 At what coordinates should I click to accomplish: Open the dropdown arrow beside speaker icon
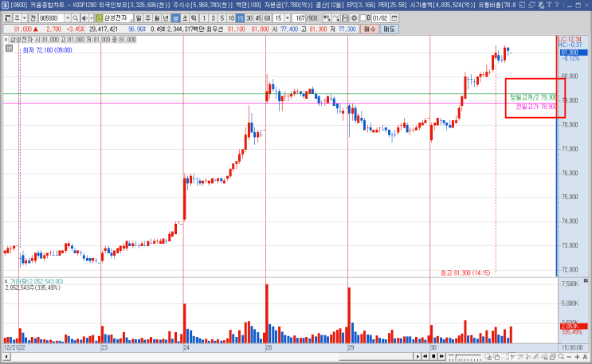pos(92,18)
